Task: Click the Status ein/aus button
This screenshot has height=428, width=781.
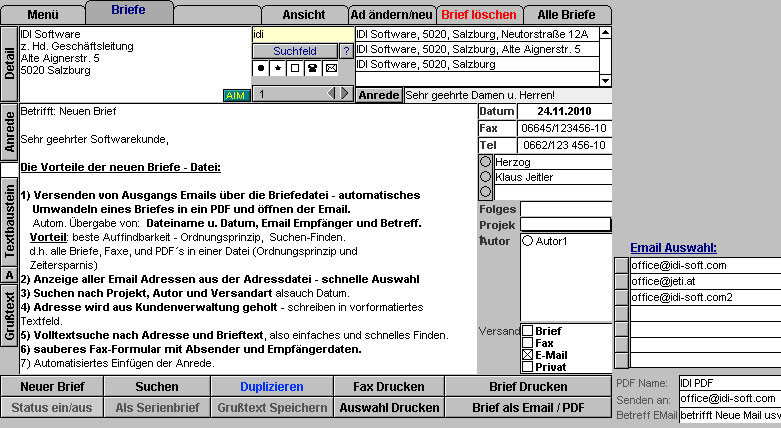Action: (52, 408)
